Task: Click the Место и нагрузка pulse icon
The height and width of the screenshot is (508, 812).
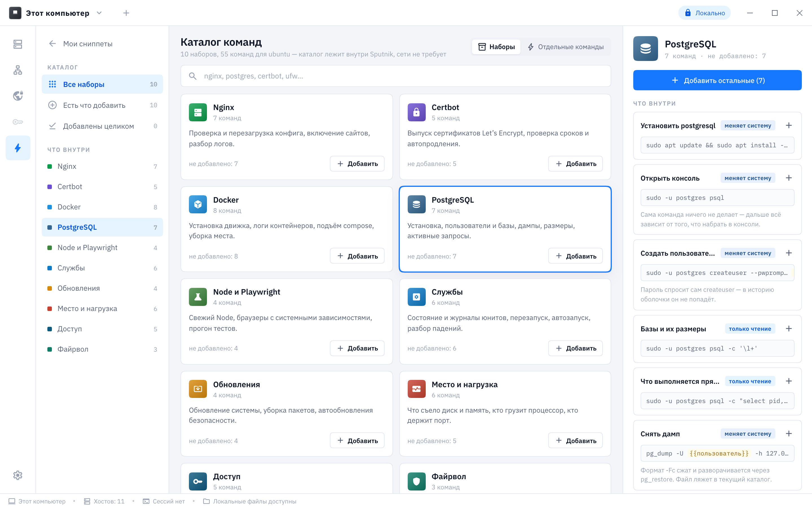Action: click(x=416, y=389)
